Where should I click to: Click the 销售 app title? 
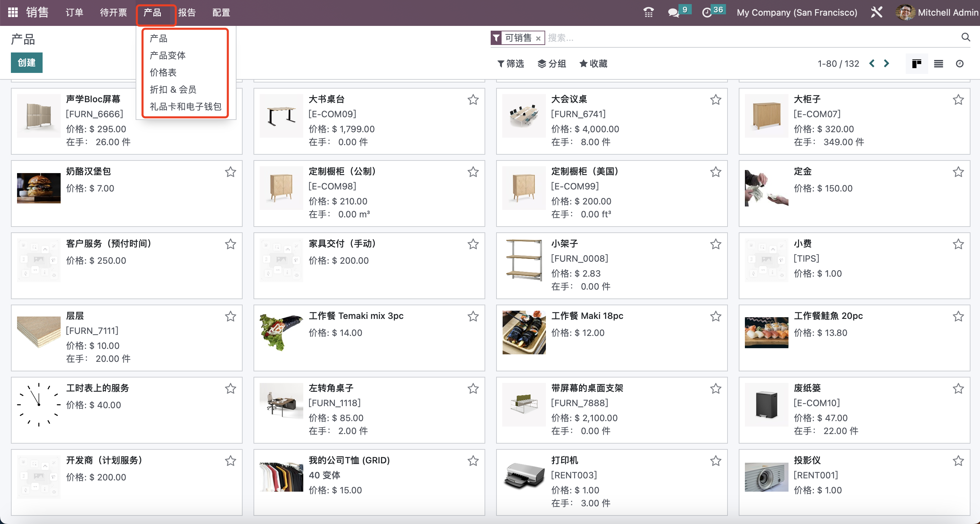[37, 13]
